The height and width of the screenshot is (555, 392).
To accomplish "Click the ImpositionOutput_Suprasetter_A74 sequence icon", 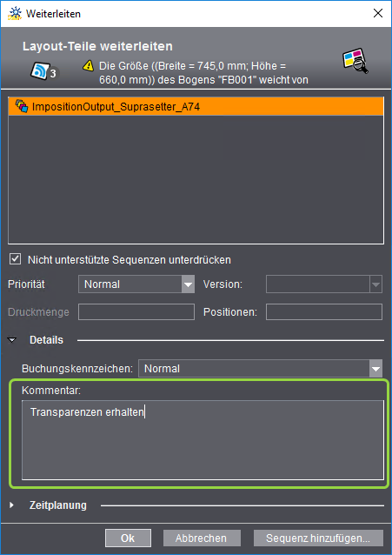I will [x=22, y=106].
